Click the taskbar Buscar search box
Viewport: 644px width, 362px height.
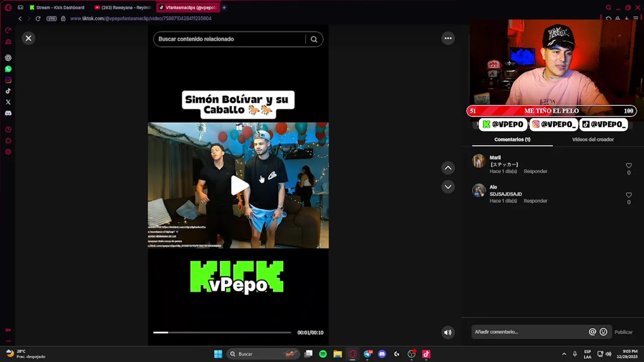[x=262, y=354]
